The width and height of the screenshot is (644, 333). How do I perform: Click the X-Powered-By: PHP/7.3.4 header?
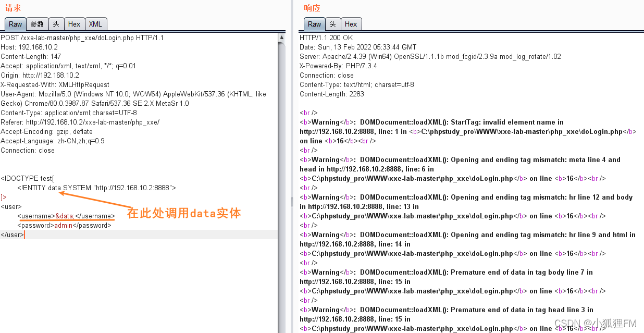point(338,66)
